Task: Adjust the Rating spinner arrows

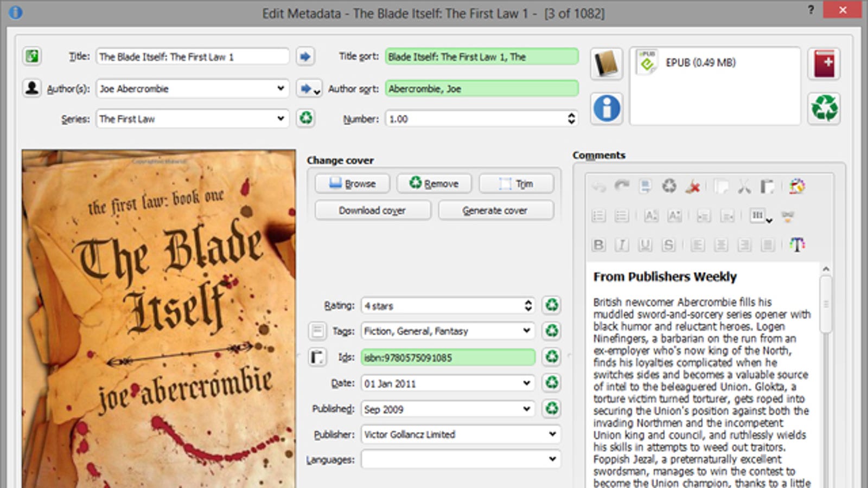Action: [528, 305]
